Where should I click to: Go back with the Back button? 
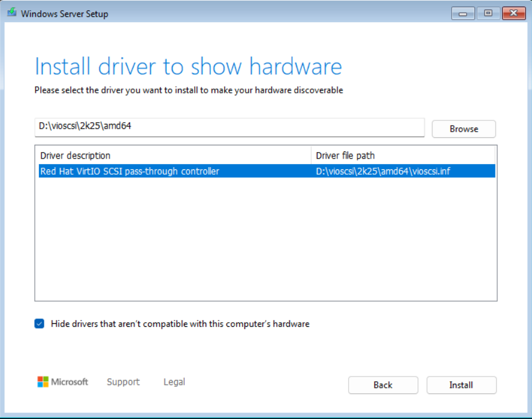point(383,385)
